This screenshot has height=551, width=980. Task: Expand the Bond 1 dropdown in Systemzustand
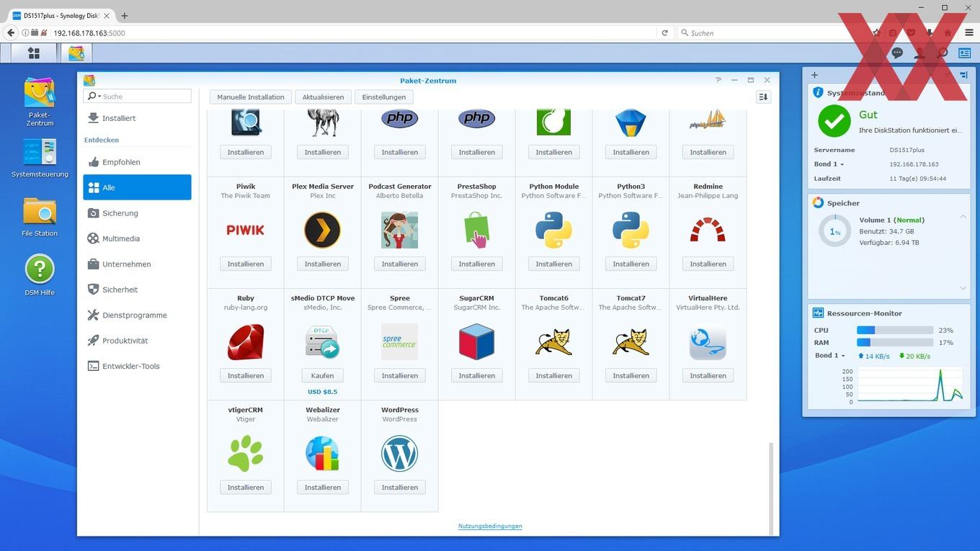842,165
